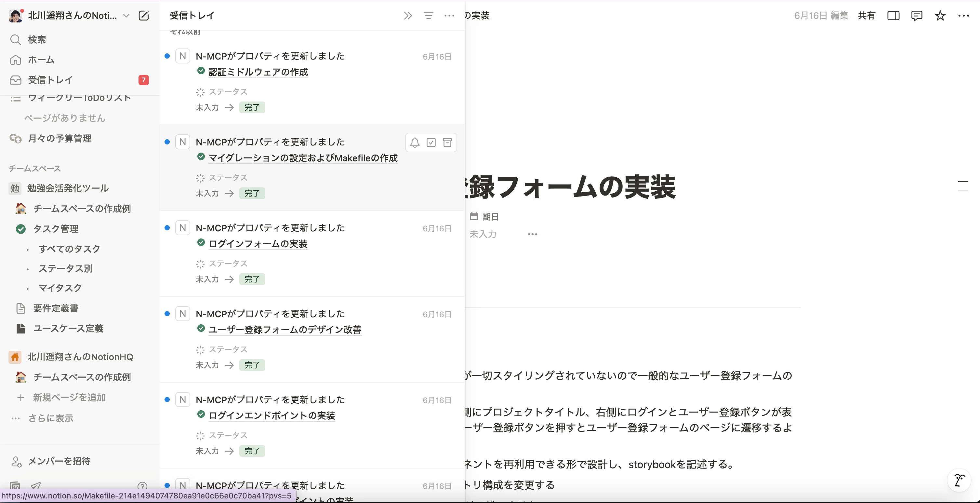
Task: Open チームスペースの作成例 under 勉強会活発化ツール
Action: click(x=80, y=209)
